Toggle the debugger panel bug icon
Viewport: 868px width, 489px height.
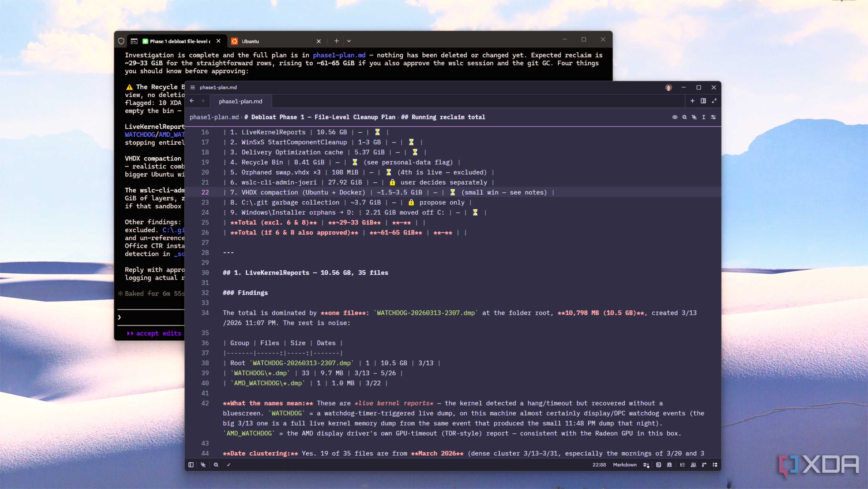[670, 465]
